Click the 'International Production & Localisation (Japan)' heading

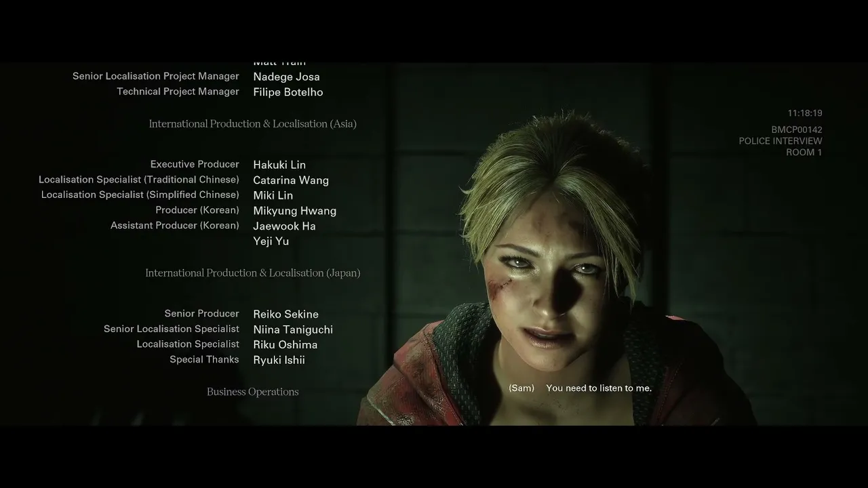(x=253, y=272)
